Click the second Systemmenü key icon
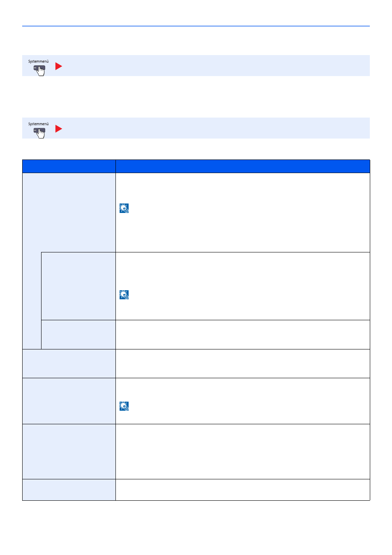392x555 pixels. 39,132
